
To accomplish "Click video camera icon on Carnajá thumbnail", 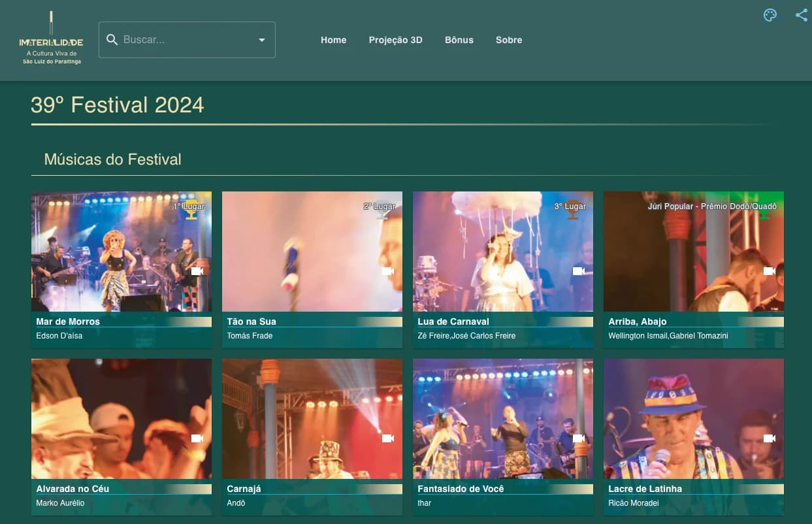I will [388, 438].
